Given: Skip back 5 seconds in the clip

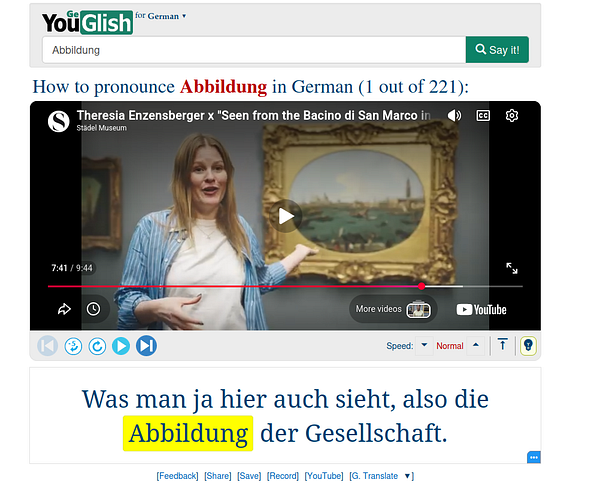Looking at the screenshot, I should coord(73,346).
